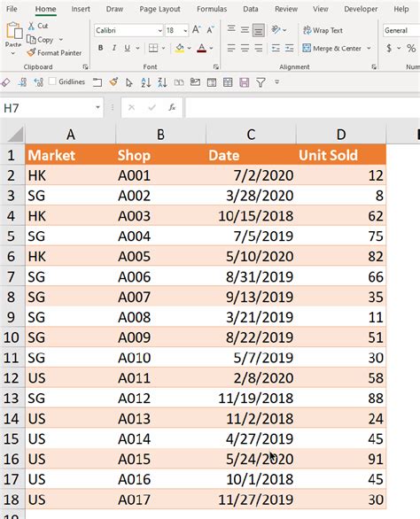Toggle Bold formatting
The width and height of the screenshot is (420, 519).
tap(100, 49)
